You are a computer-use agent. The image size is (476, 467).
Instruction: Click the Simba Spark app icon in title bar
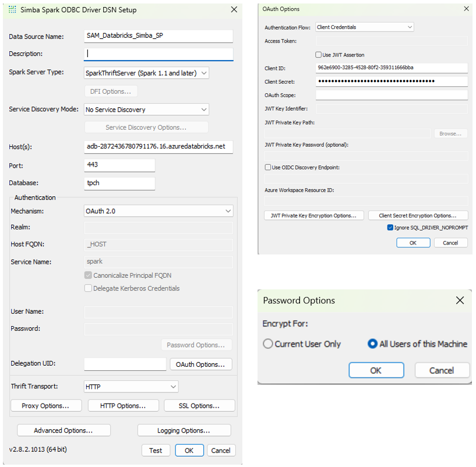click(12, 10)
